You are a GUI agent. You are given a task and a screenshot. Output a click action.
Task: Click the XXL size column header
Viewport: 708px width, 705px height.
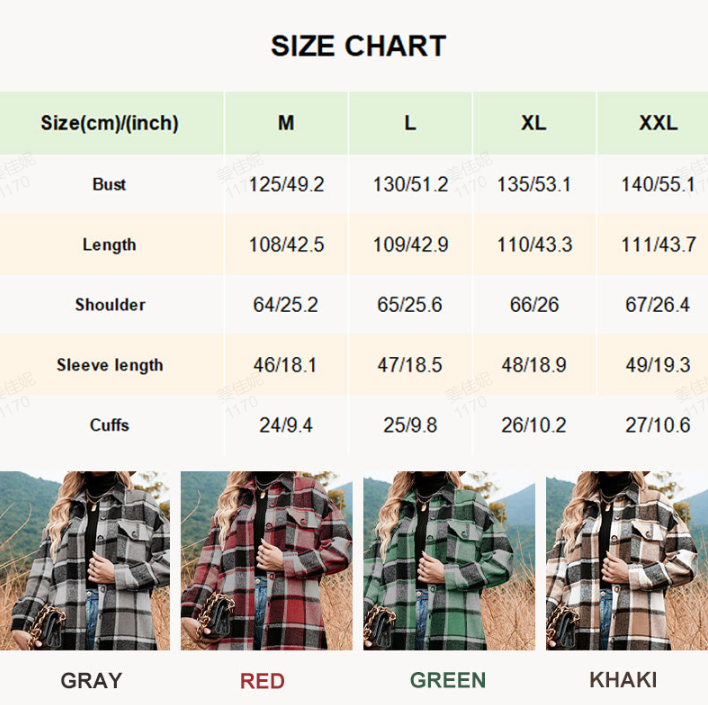(x=658, y=123)
